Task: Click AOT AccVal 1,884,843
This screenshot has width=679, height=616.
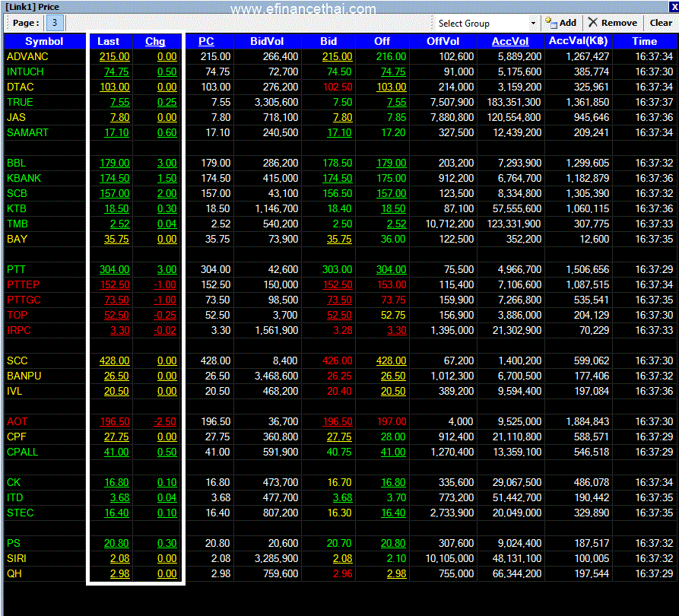Action: (x=588, y=421)
